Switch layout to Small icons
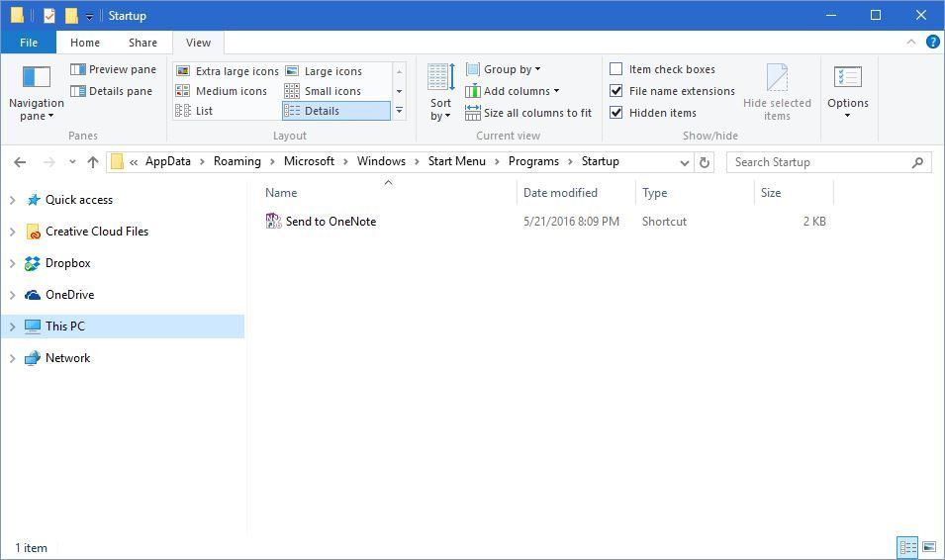The height and width of the screenshot is (560, 945). pyautogui.click(x=323, y=91)
